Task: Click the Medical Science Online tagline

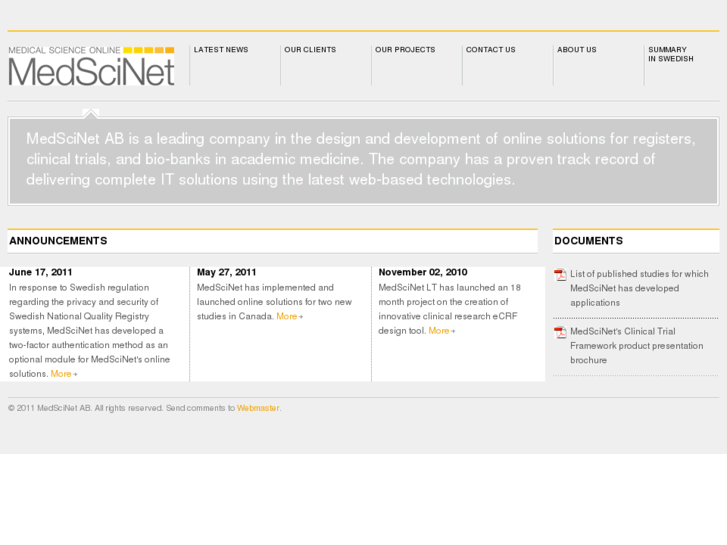Action: (64, 50)
